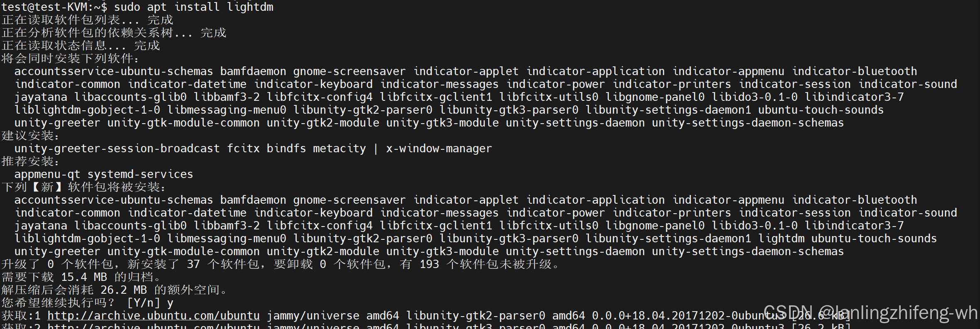Open the second archive.ubuntu.com link at bottom
This screenshot has height=329, width=980.
[x=154, y=326]
